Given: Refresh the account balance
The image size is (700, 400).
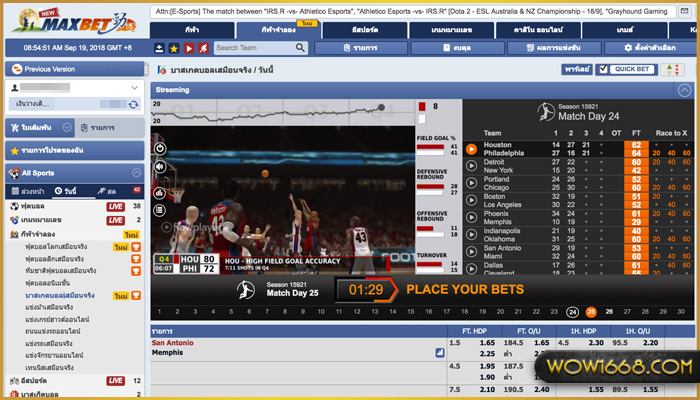Looking at the screenshot, I should point(134,103).
